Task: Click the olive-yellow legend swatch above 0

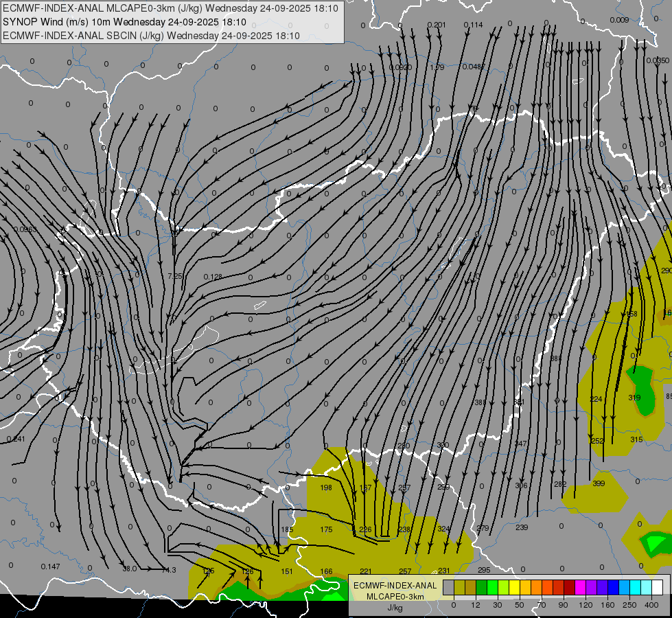Action: (x=460, y=587)
